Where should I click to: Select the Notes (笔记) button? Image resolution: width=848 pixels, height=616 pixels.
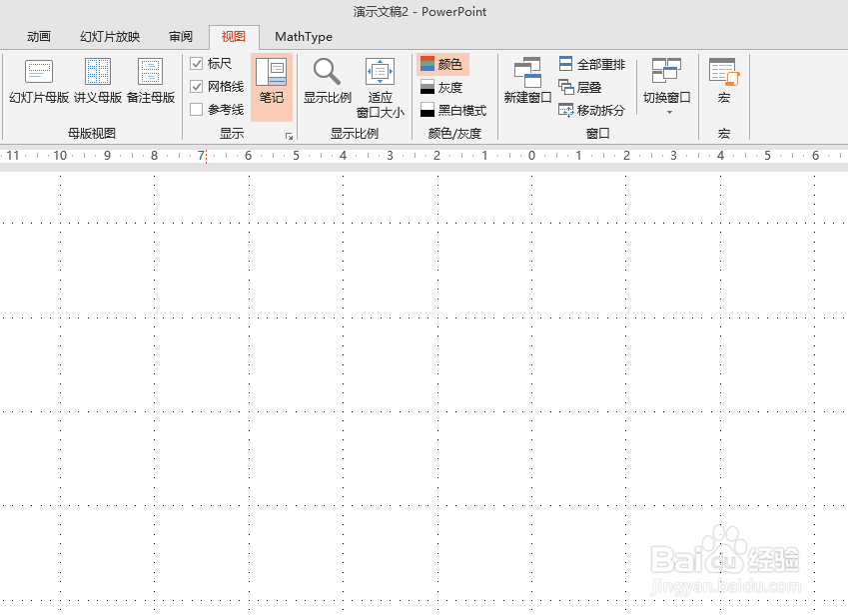point(272,85)
